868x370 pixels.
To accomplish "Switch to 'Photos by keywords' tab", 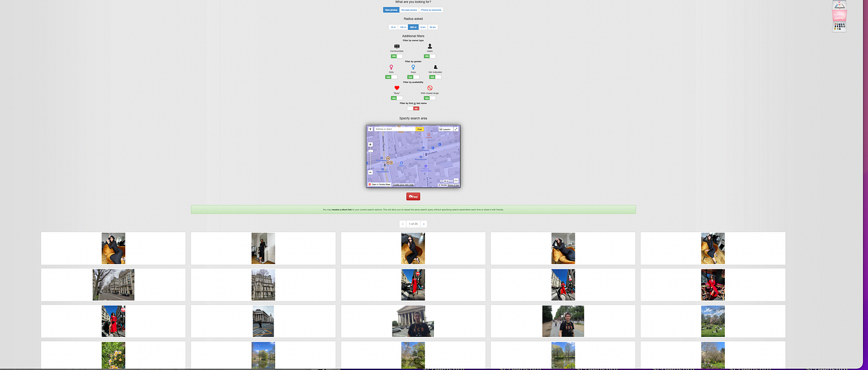I will [431, 9].
